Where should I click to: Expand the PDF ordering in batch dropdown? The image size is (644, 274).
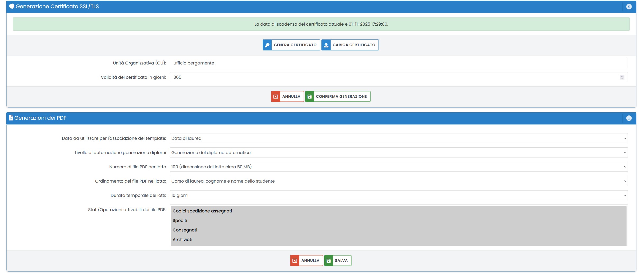399,181
